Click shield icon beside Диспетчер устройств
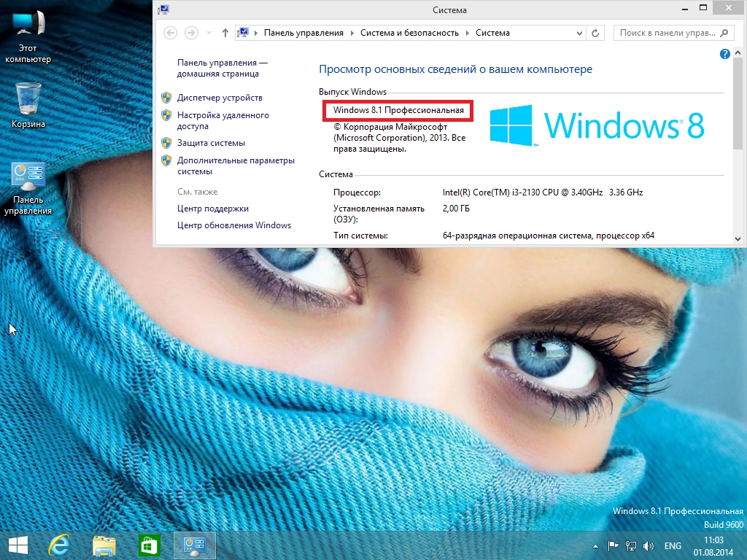This screenshot has width=747, height=560. 166,98
